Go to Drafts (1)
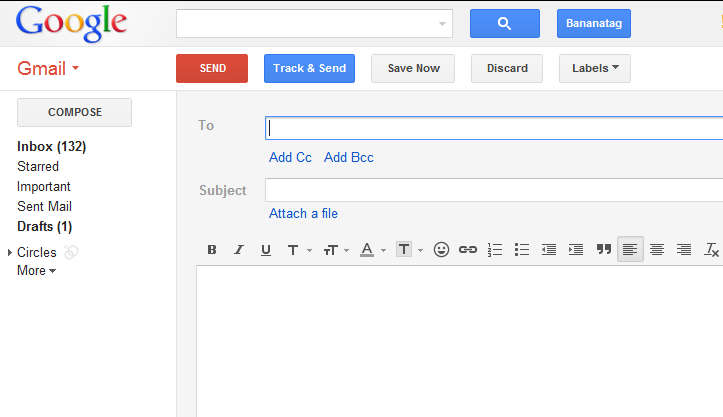Viewport: 723px width, 417px height. click(44, 226)
